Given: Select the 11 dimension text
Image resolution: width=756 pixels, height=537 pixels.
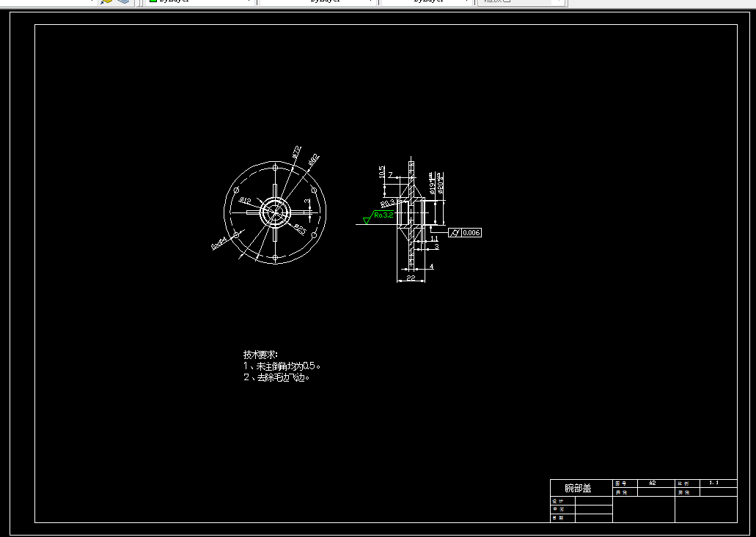Looking at the screenshot, I should tap(434, 238).
